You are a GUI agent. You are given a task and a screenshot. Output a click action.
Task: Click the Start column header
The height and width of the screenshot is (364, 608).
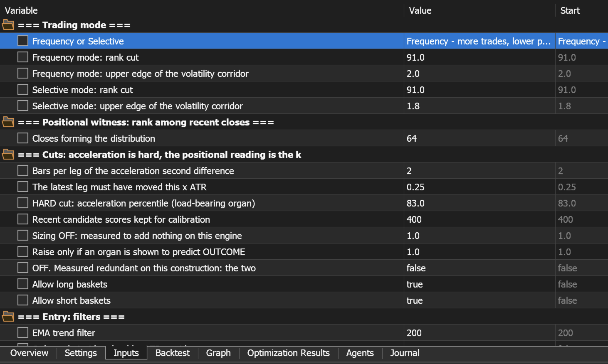pyautogui.click(x=582, y=10)
